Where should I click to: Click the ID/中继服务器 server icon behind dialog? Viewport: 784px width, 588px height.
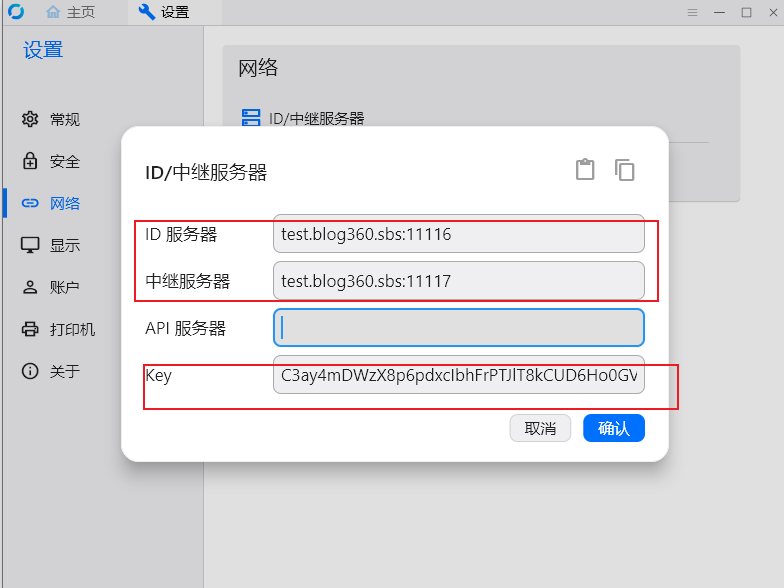click(251, 118)
